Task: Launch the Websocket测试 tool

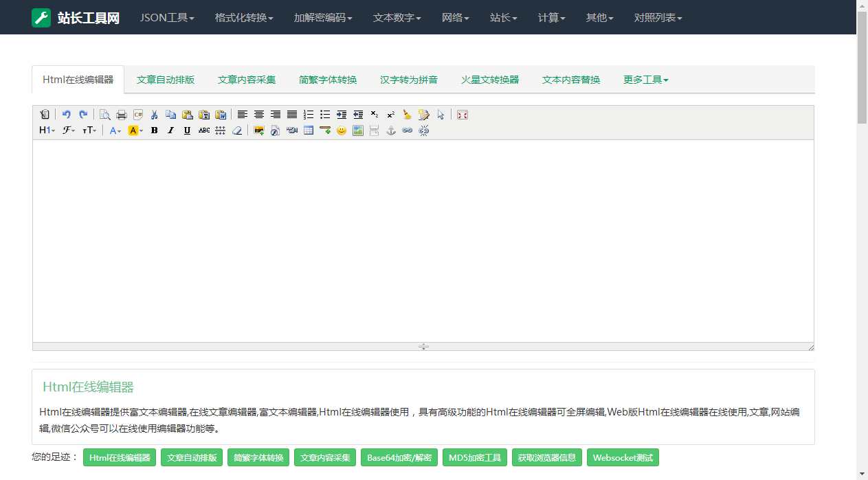Action: 623,457
